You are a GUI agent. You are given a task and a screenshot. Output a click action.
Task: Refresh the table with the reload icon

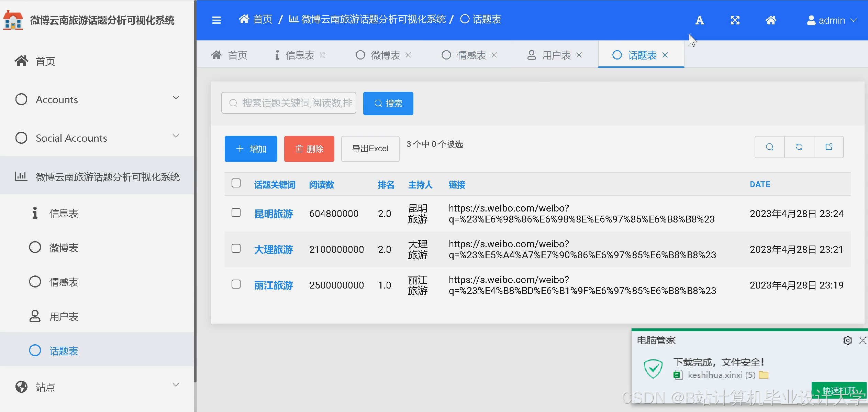point(799,147)
